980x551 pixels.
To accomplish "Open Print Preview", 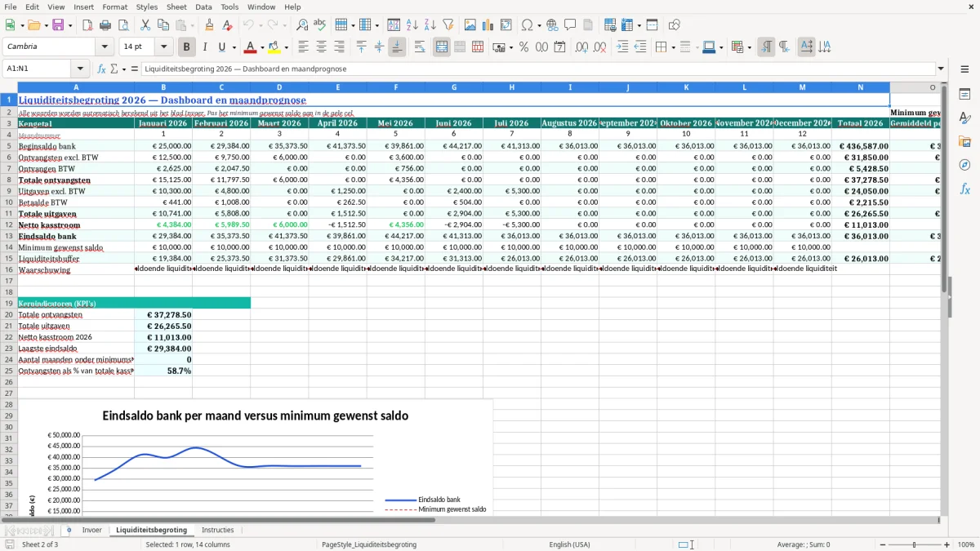I will pyautogui.click(x=123, y=25).
